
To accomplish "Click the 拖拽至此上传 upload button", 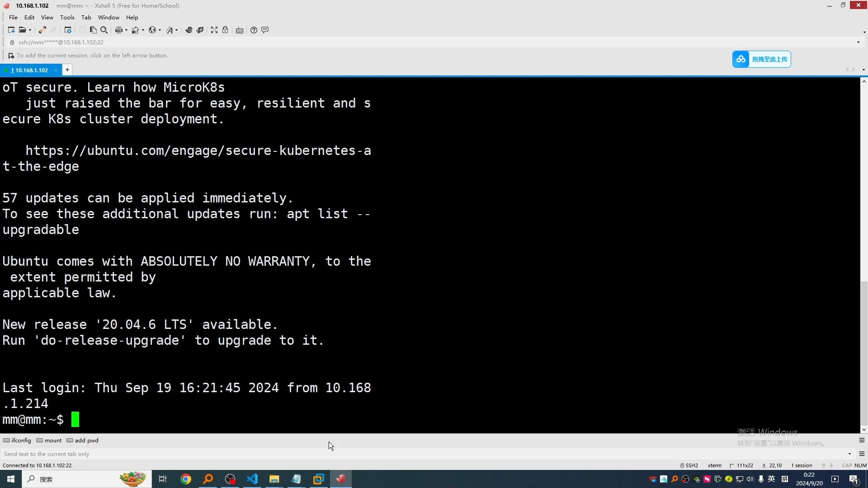I will click(761, 59).
